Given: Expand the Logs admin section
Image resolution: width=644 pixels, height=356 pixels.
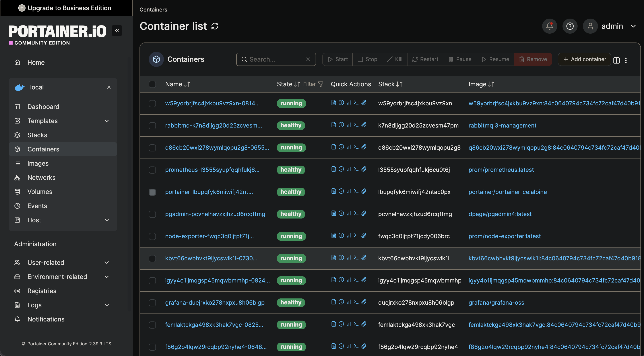Looking at the screenshot, I should pyautogui.click(x=107, y=305).
